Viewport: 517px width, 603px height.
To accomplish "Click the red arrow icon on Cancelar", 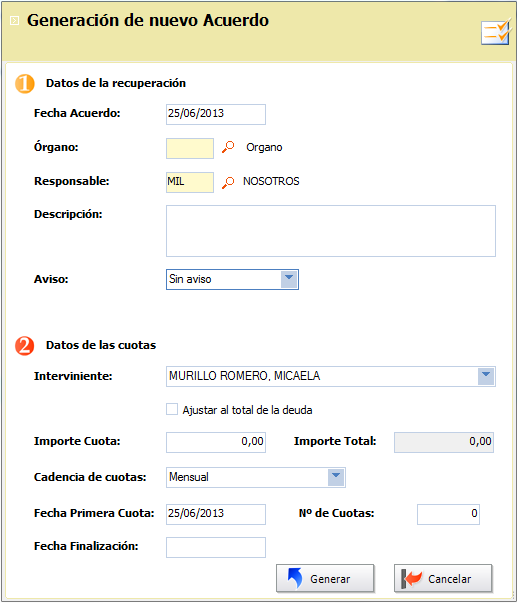I will (411, 578).
